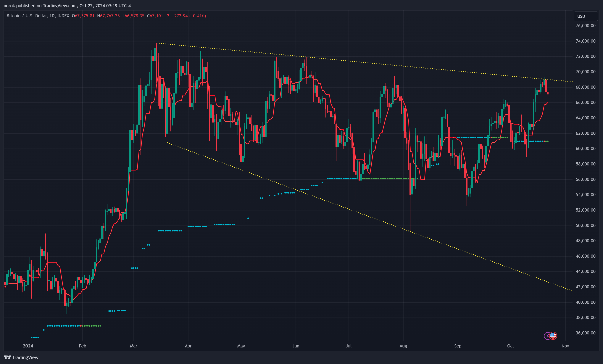
Task: Click the Feb label on time axis
Action: point(83,346)
